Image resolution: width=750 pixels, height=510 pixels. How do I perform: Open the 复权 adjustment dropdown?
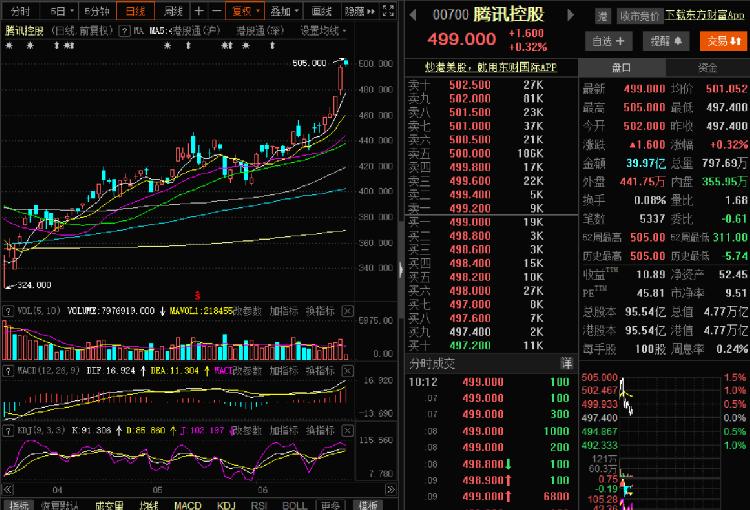pos(245,11)
